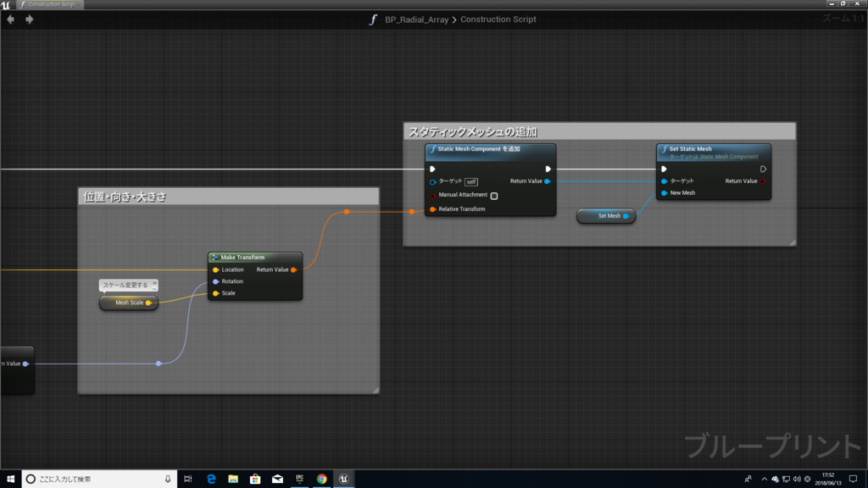
Task: Switch to Unreal Engine taskbar icon
Action: coord(344,480)
